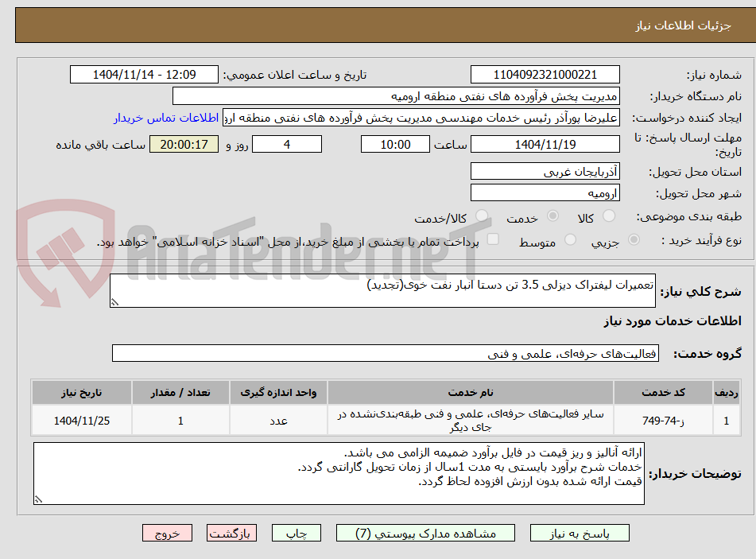This screenshot has width=756, height=559.
Task: Click the request creator field علیرضا پورآذر
Action: [x=421, y=118]
